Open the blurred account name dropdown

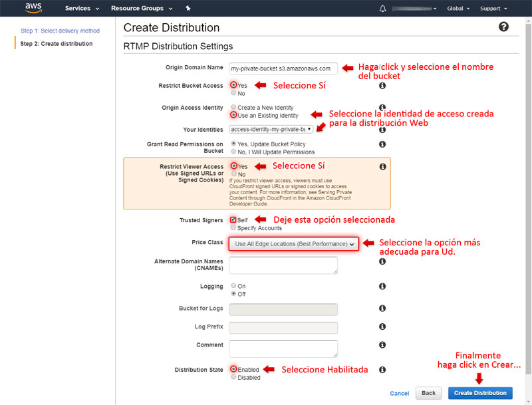click(414, 9)
